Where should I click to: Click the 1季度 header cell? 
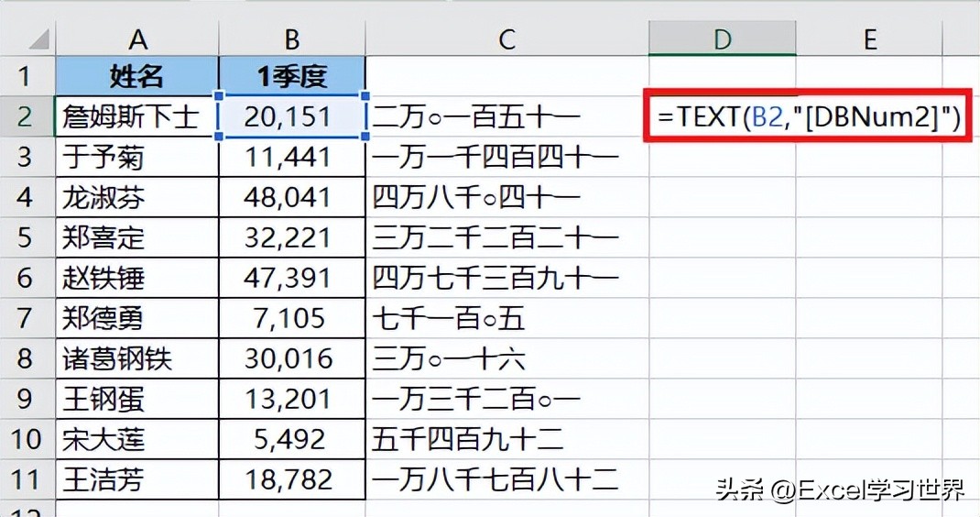292,76
